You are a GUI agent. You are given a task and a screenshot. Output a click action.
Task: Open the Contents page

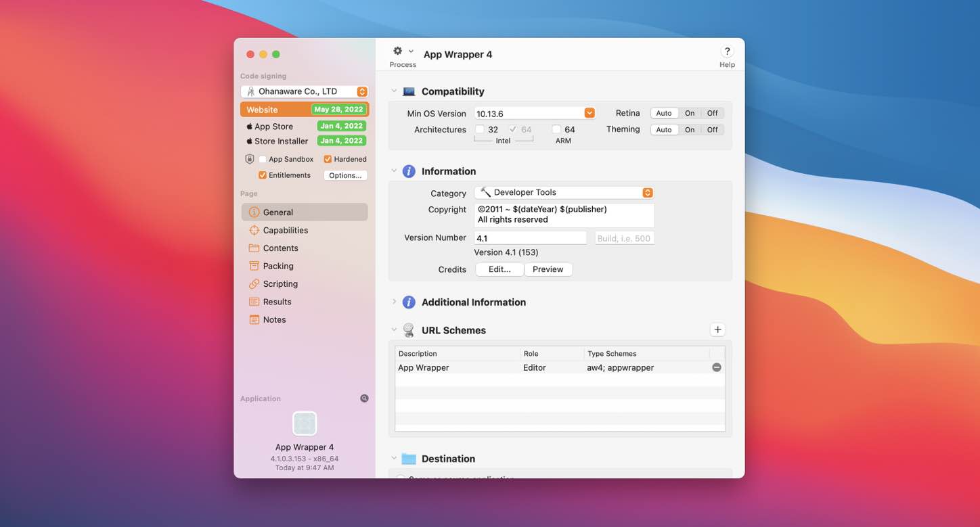[305, 248]
